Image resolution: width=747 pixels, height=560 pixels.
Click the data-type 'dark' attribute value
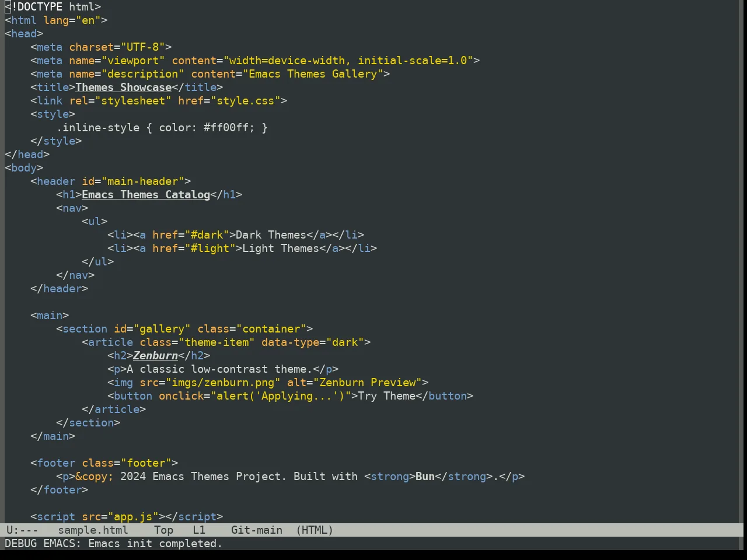coord(345,342)
